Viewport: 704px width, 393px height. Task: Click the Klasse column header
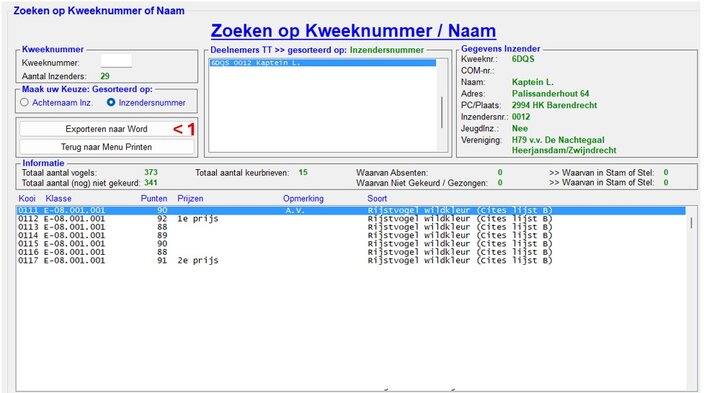[58, 199]
